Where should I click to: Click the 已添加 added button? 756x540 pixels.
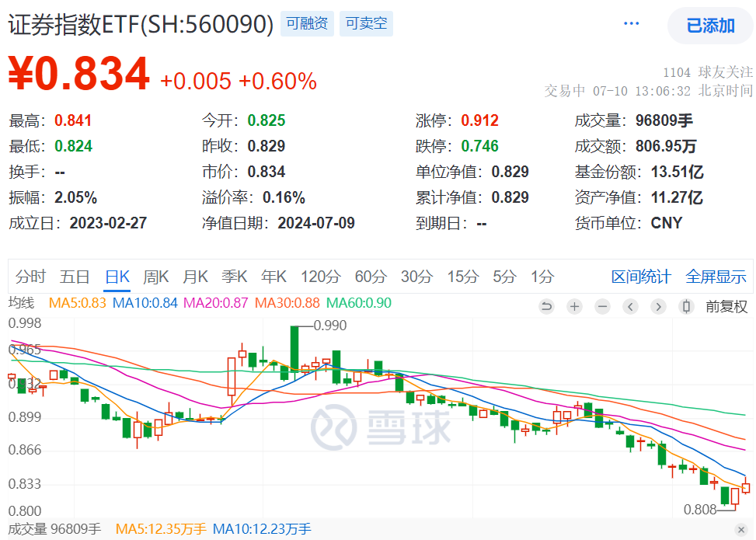click(709, 24)
